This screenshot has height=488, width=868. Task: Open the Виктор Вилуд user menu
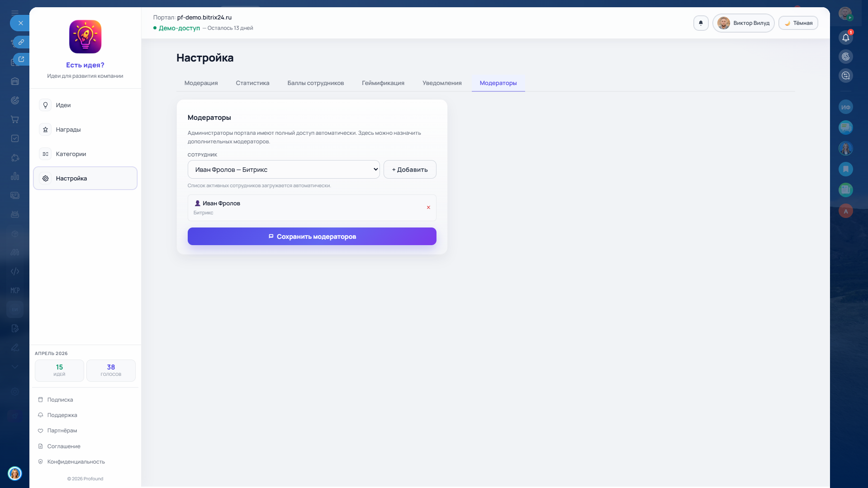[743, 23]
